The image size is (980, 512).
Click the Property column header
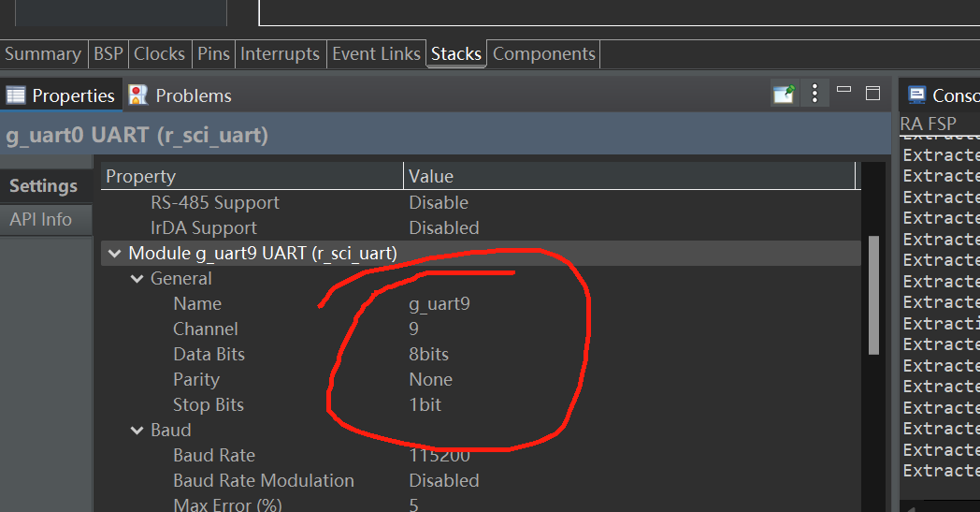252,176
